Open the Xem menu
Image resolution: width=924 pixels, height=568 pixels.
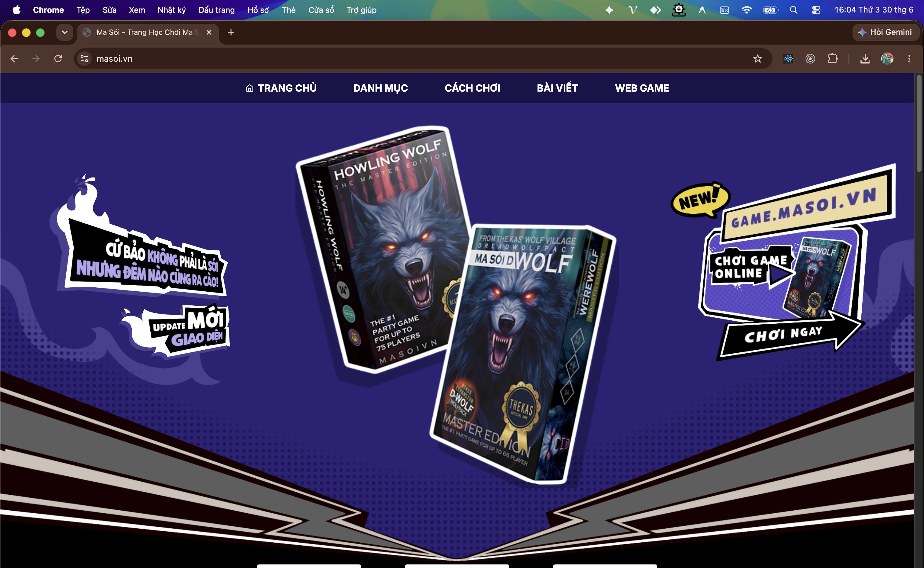(x=137, y=10)
